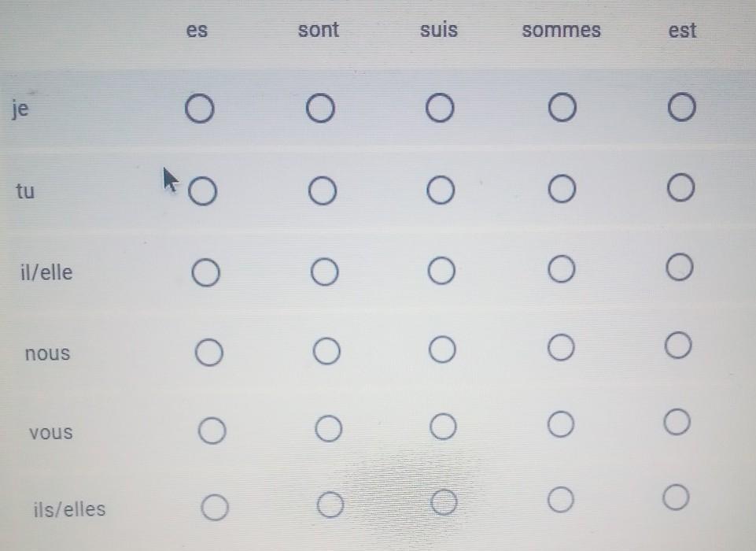Click the "sommes" column header

(x=561, y=30)
